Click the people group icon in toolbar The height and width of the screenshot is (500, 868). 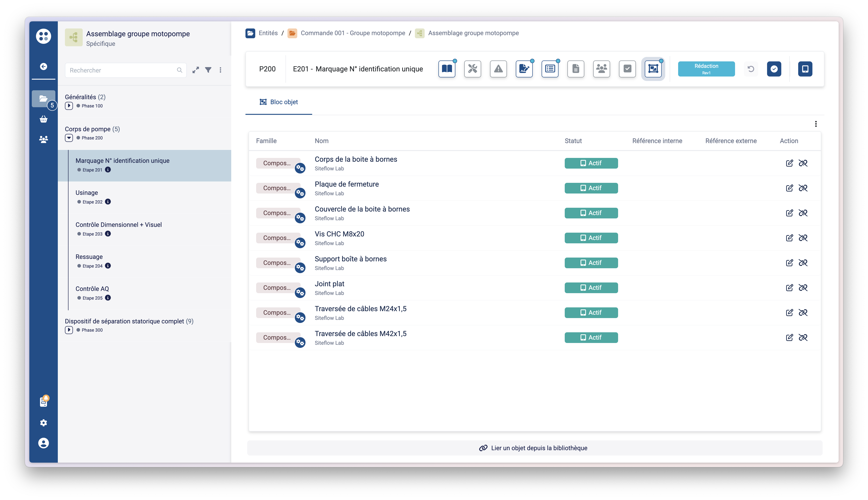[601, 69]
